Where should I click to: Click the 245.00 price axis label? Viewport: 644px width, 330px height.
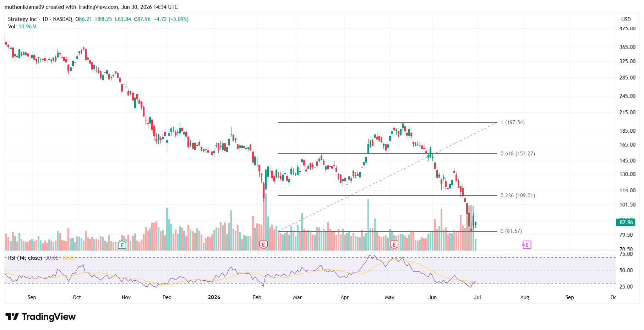click(627, 96)
